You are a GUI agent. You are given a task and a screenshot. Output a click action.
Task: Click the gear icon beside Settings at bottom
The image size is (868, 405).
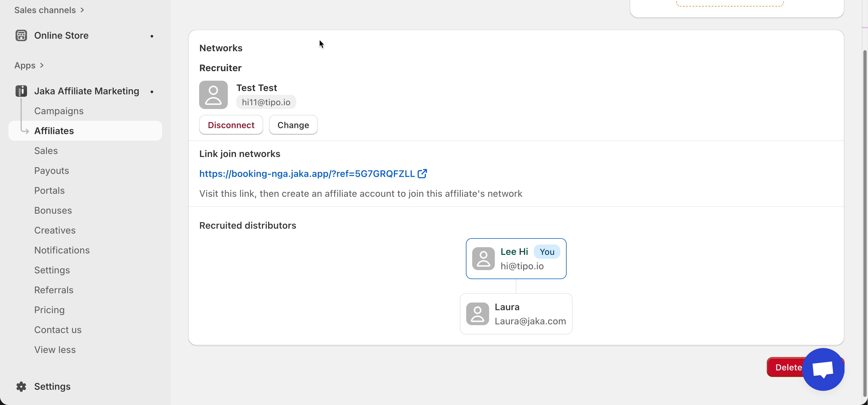coord(21,386)
